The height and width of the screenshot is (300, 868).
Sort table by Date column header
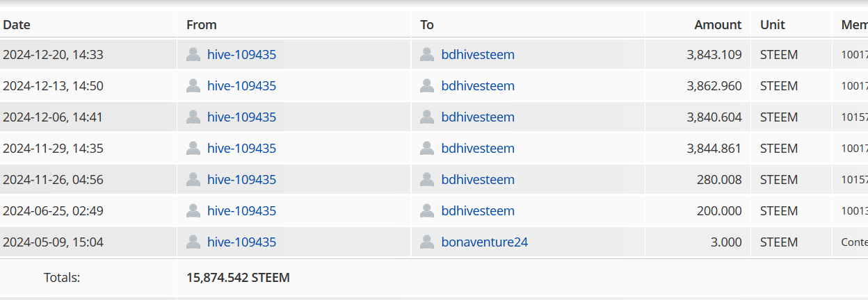(x=17, y=25)
